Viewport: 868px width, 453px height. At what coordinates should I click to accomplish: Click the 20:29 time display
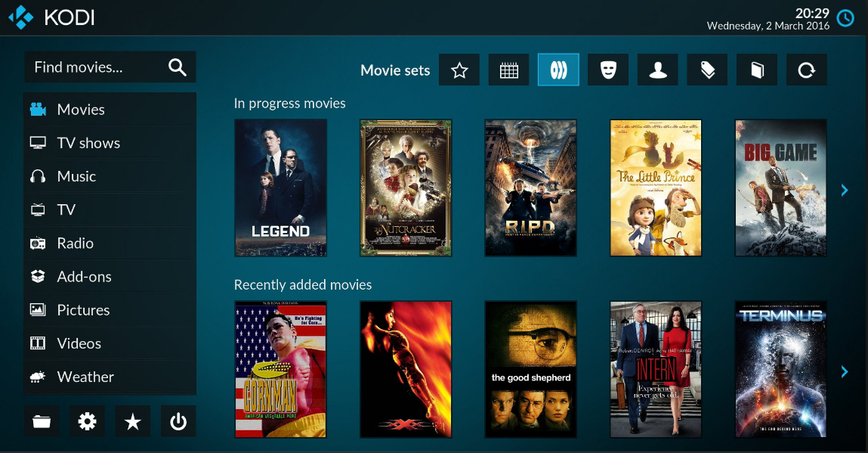812,13
